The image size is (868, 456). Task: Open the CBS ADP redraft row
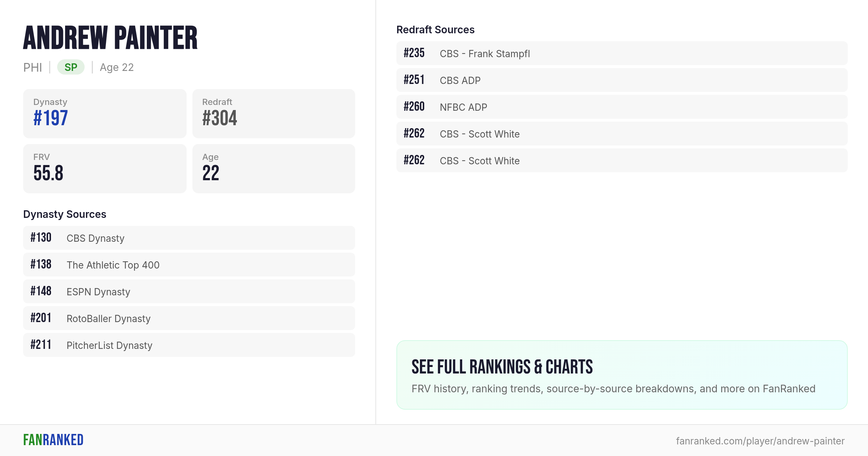pos(622,80)
